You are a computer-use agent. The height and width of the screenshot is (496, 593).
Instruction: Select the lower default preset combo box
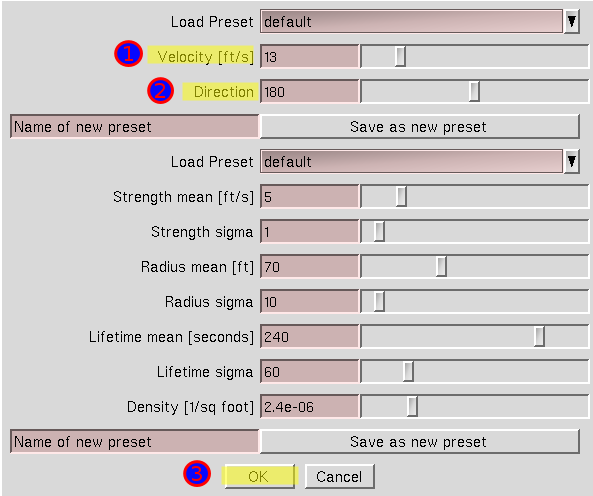[x=411, y=161]
